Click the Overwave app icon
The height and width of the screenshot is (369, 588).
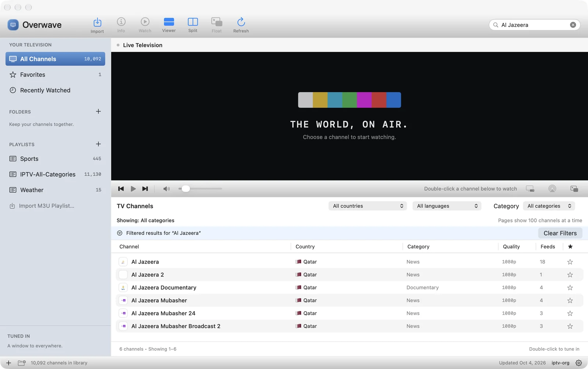tap(13, 25)
